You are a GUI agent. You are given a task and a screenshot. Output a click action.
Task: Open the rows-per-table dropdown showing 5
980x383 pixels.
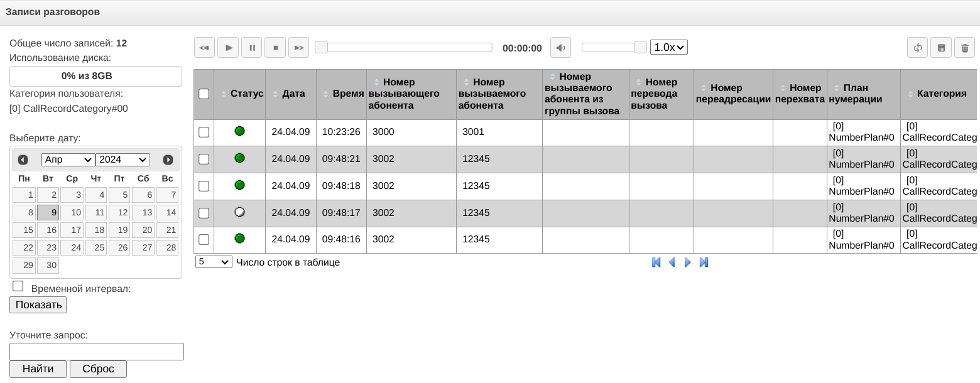214,262
